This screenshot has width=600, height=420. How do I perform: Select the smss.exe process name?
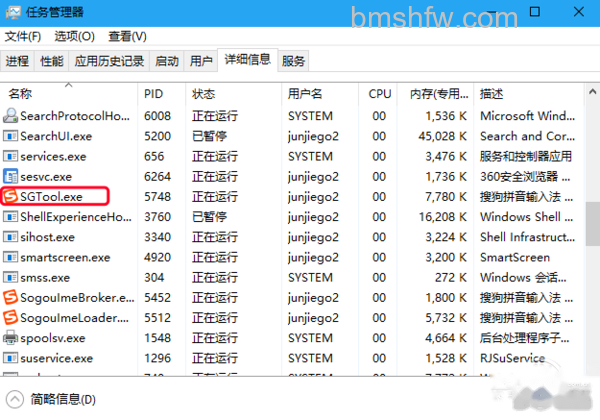point(45,278)
